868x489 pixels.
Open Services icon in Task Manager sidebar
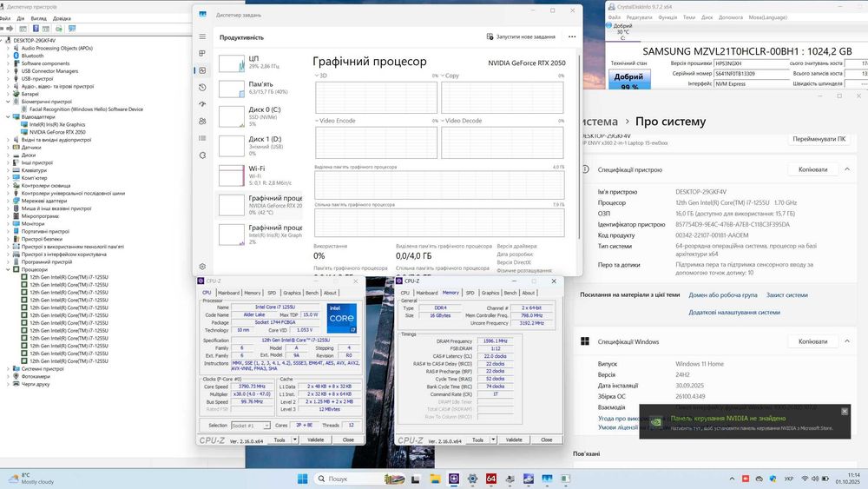(202, 155)
